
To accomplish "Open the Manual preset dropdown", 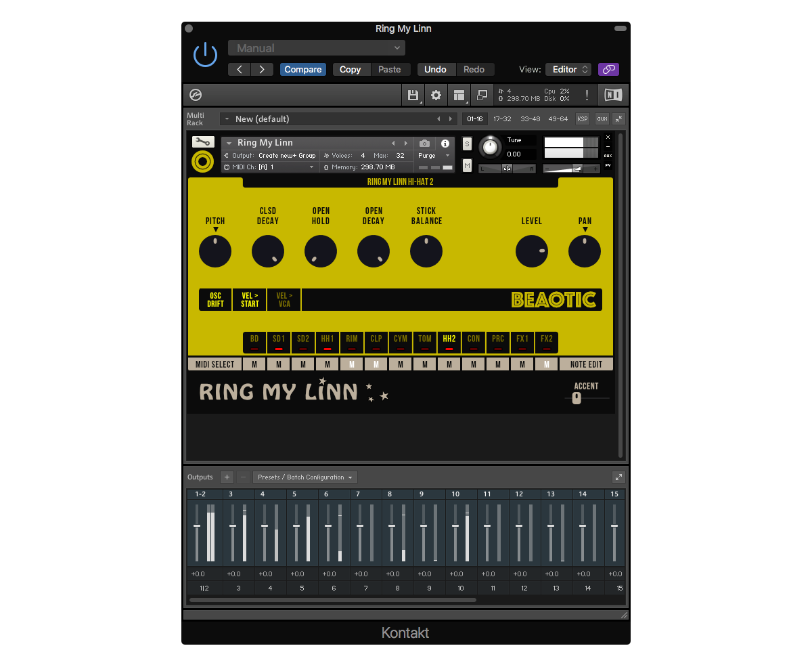I will tap(317, 48).
